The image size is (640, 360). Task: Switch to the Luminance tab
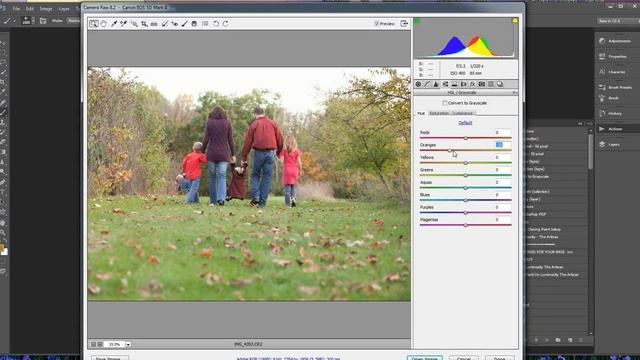pyautogui.click(x=463, y=113)
